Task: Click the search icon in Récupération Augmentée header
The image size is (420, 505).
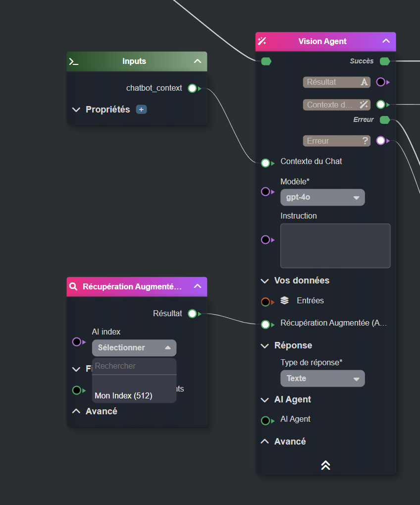Action: 74,286
